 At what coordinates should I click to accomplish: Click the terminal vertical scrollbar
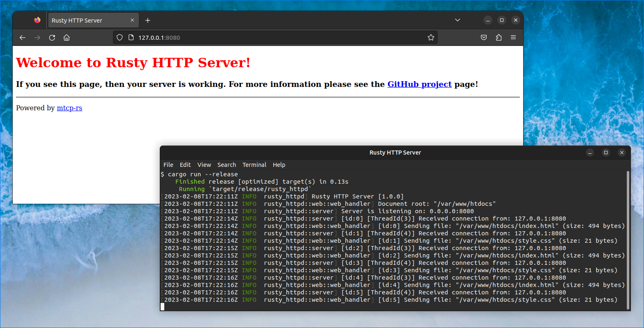click(628, 240)
